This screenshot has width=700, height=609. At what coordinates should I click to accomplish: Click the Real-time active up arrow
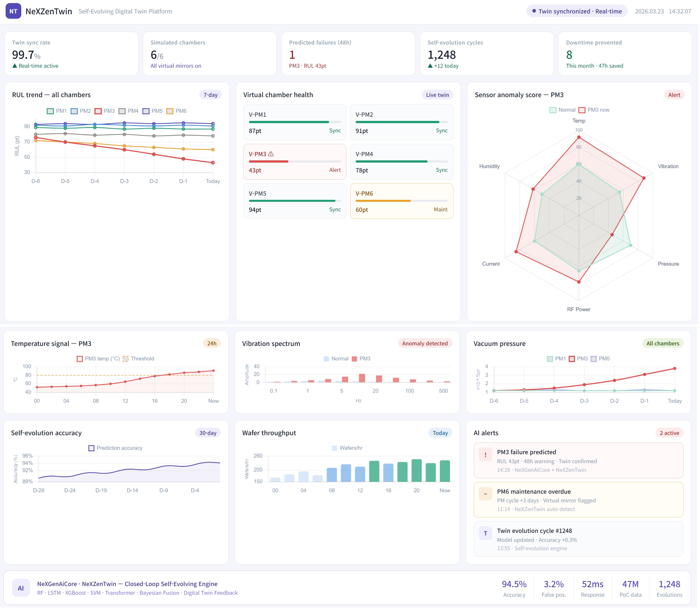click(x=15, y=66)
